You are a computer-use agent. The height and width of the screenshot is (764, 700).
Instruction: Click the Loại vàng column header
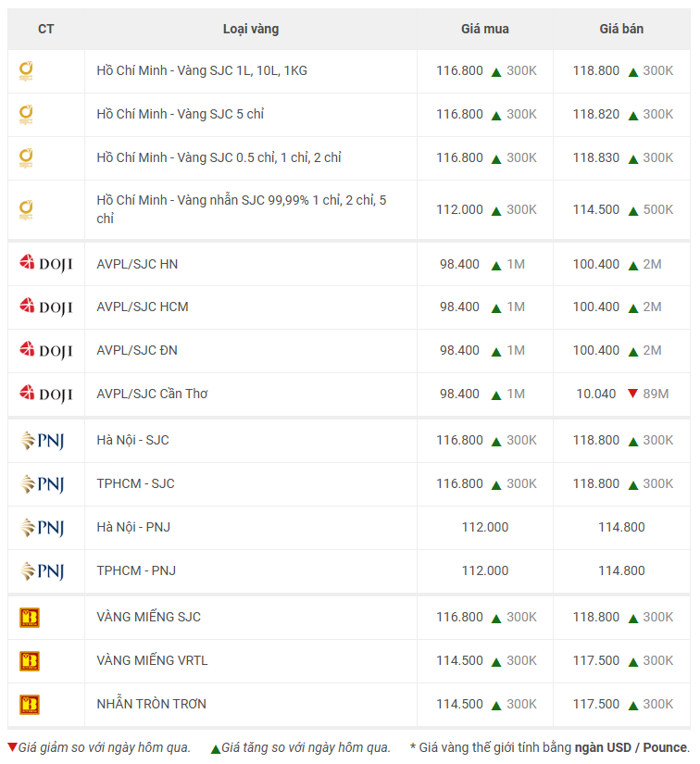tap(251, 30)
